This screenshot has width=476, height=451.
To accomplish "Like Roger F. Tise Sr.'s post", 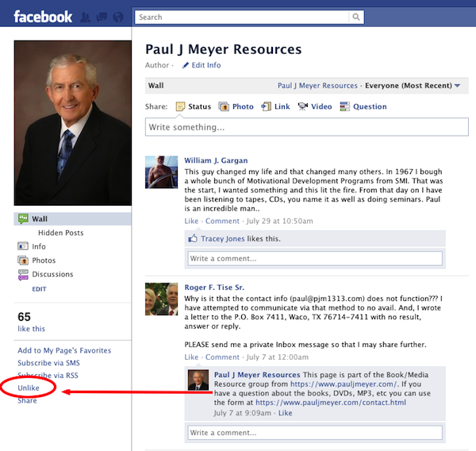I will (x=191, y=357).
